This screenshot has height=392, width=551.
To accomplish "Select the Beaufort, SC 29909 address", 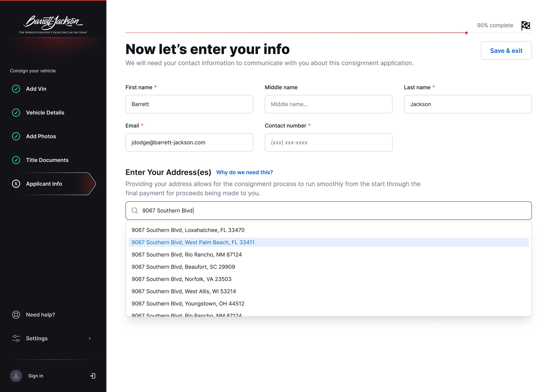I will coord(329,267).
